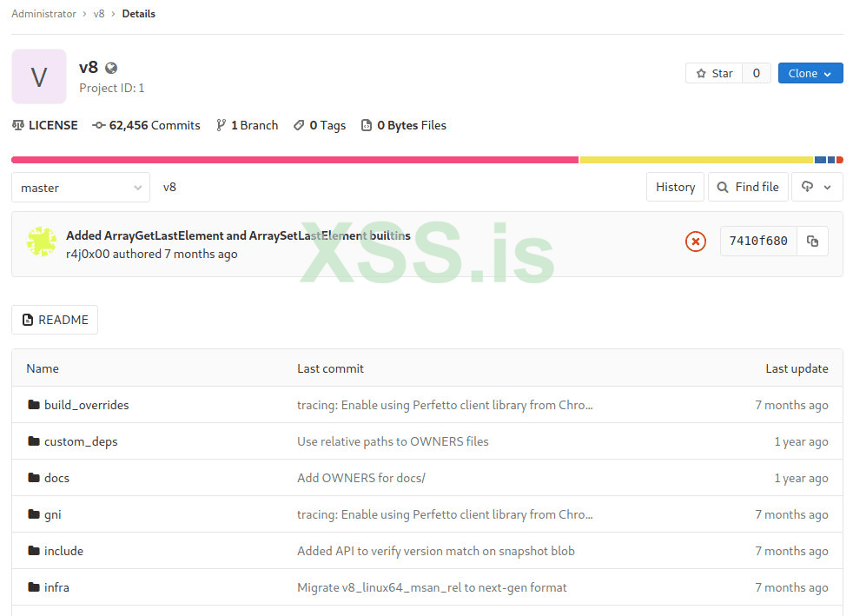Image resolution: width=853 pixels, height=616 pixels.
Task: Open the r4j0x00 author profile
Action: (88, 254)
